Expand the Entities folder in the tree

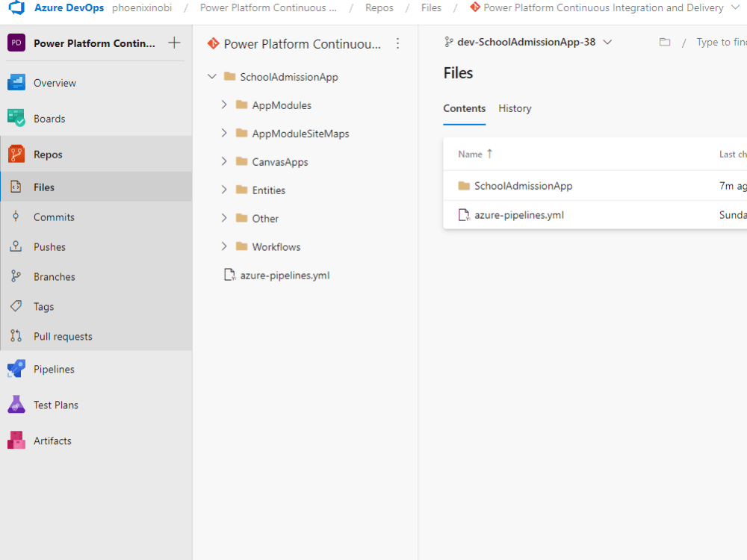223,190
